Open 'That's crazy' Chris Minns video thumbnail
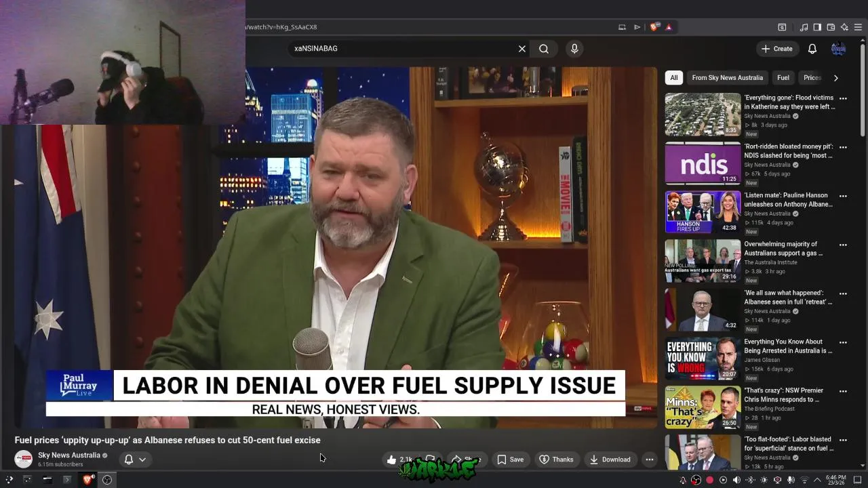868x488 pixels. (x=703, y=407)
